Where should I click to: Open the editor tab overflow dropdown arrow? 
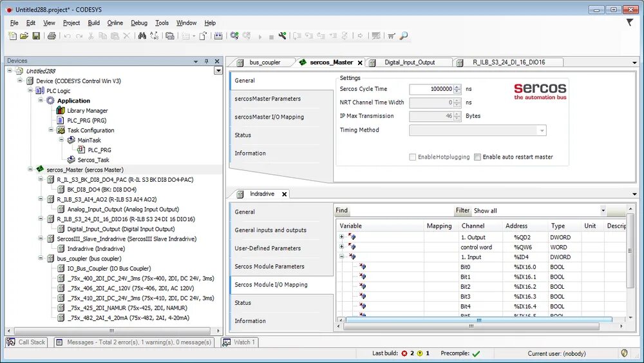pyautogui.click(x=634, y=63)
